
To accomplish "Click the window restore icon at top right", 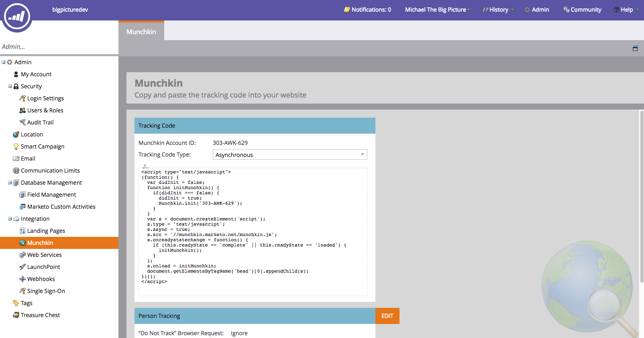I will (635, 49).
